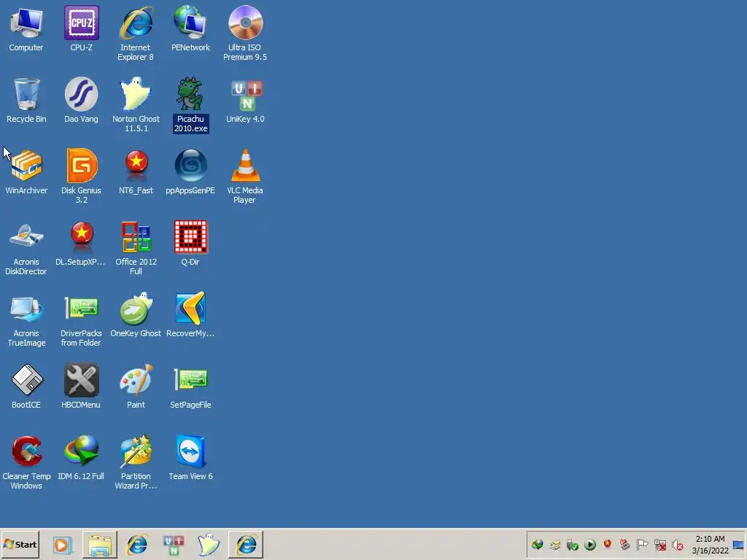Open the Action Center flag icon
747x560 pixels.
(642, 544)
